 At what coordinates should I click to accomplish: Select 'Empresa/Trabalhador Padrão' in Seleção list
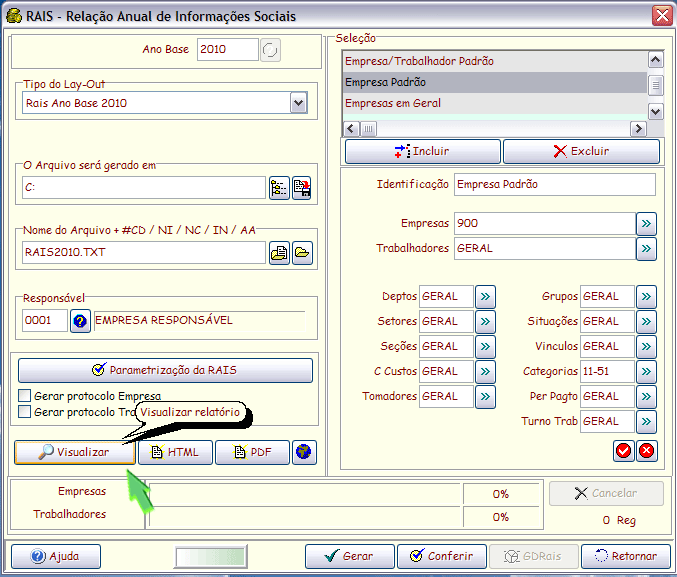(495, 61)
